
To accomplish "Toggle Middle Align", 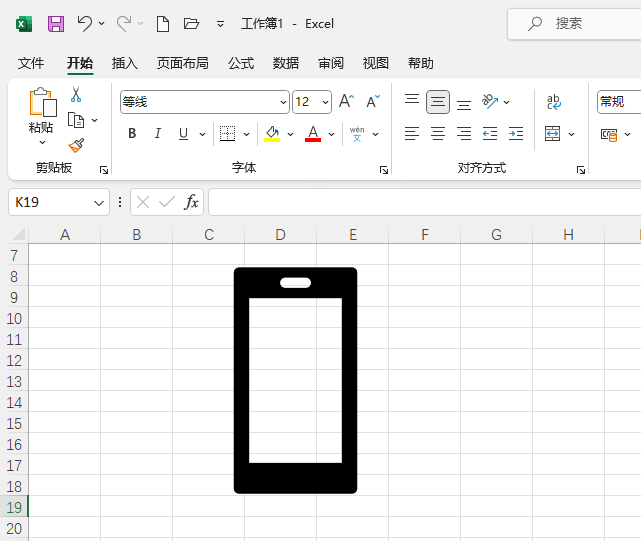I will pos(438,101).
